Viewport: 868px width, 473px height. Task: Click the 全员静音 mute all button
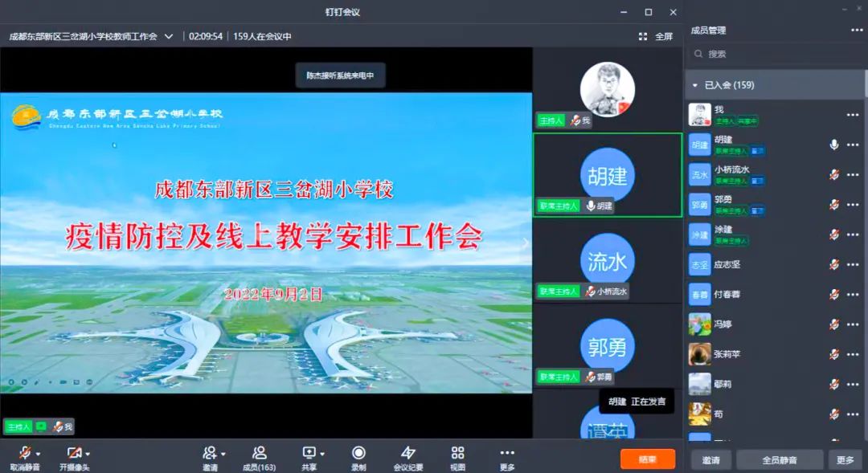click(780, 460)
